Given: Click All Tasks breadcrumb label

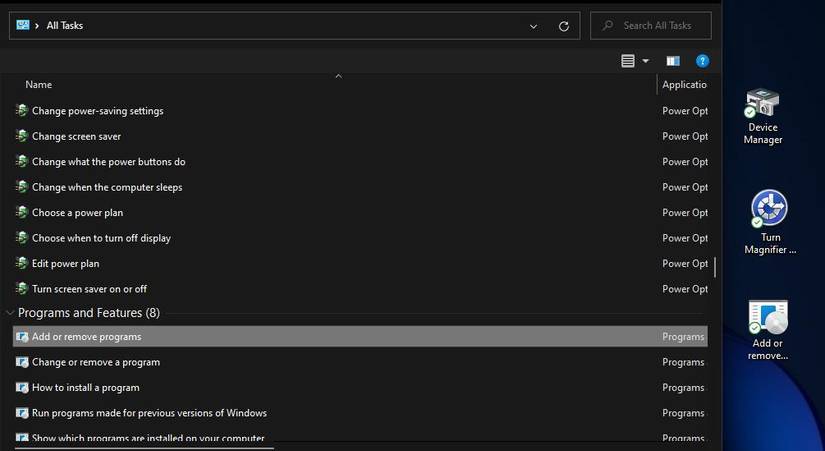Looking at the screenshot, I should (64, 25).
